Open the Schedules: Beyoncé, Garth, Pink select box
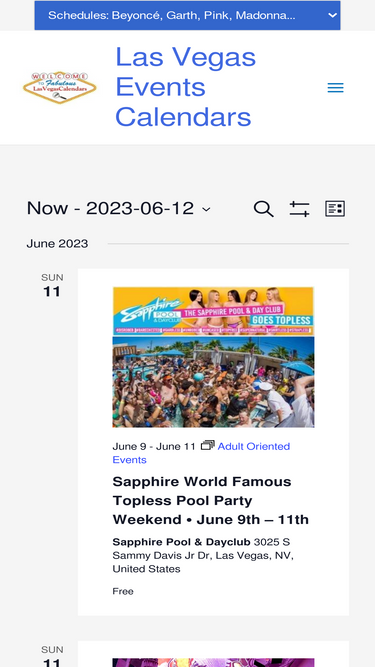Image resolution: width=375 pixels, height=667 pixels. click(x=188, y=16)
